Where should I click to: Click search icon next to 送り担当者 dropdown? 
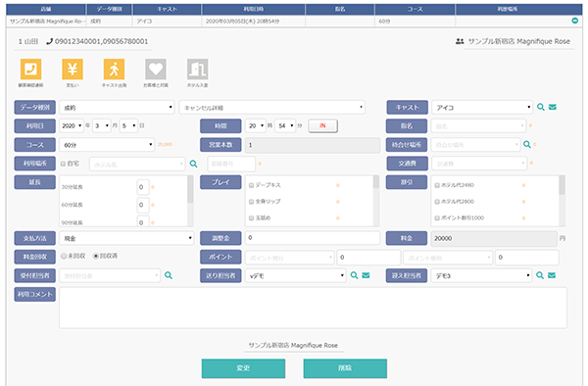point(354,275)
